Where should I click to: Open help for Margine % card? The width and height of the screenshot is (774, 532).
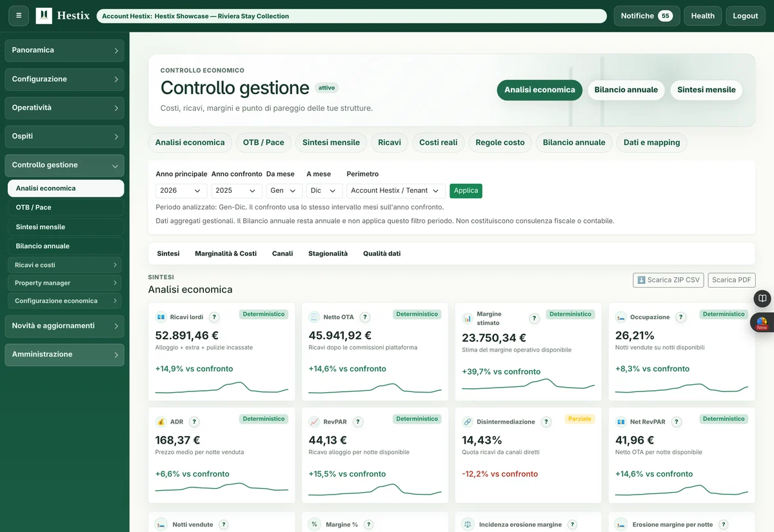368,525
